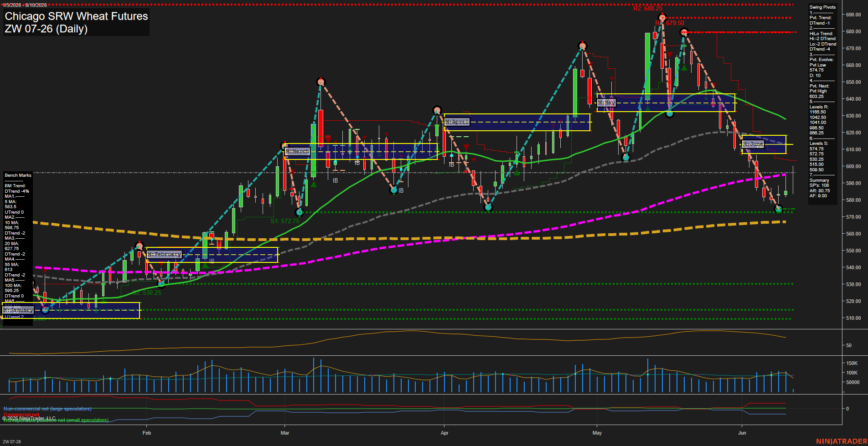Click 'SP's: 108' summary value
The width and height of the screenshot is (868, 446).
819,185
